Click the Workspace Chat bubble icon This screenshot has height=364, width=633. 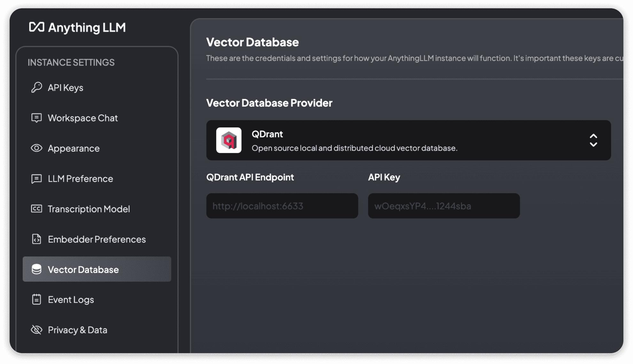click(x=36, y=118)
